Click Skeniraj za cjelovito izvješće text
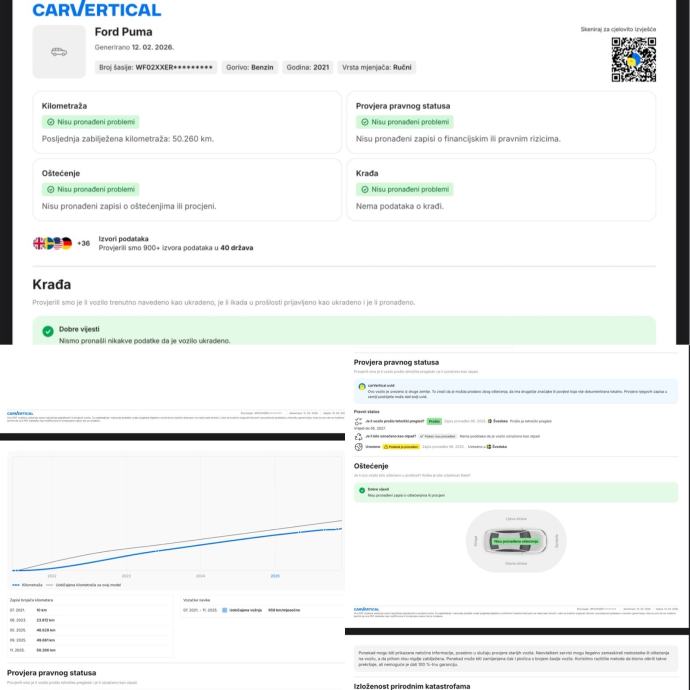690x690 pixels. tap(618, 29)
